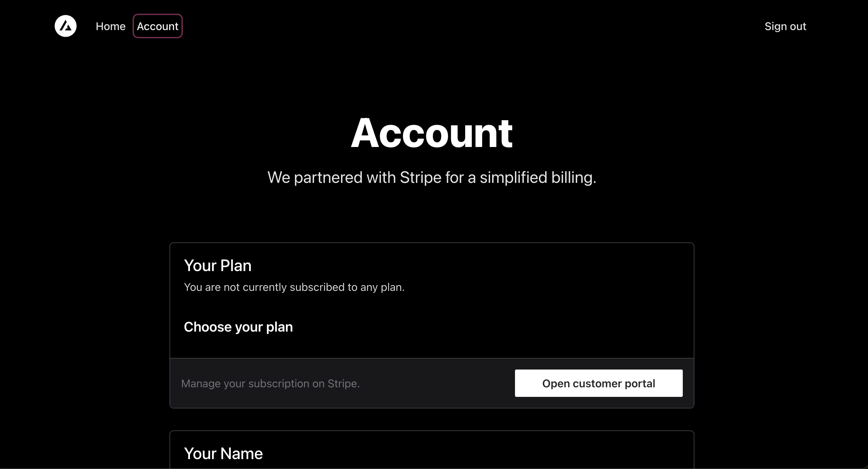Click the Stripe billing subtitle text
868x469 pixels.
click(x=432, y=177)
